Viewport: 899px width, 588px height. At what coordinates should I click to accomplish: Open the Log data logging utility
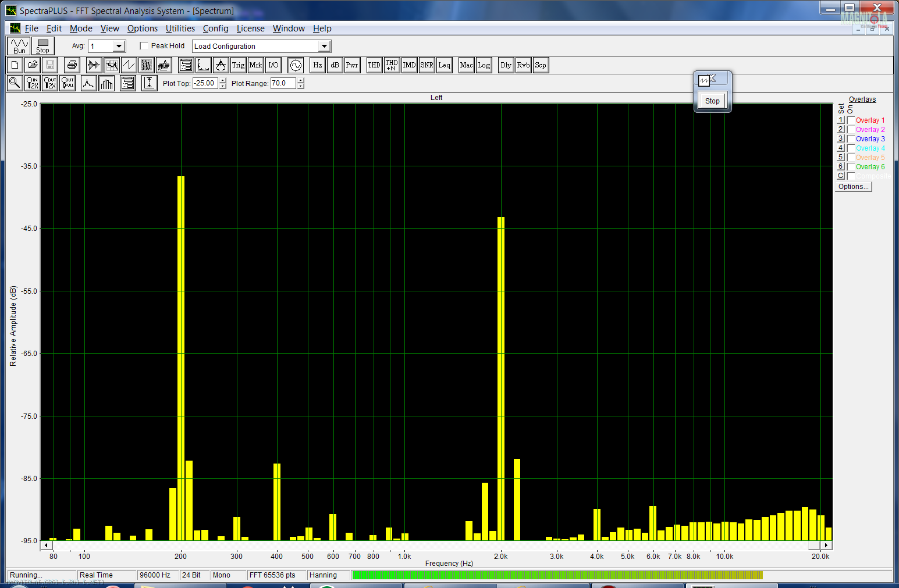pyautogui.click(x=484, y=65)
